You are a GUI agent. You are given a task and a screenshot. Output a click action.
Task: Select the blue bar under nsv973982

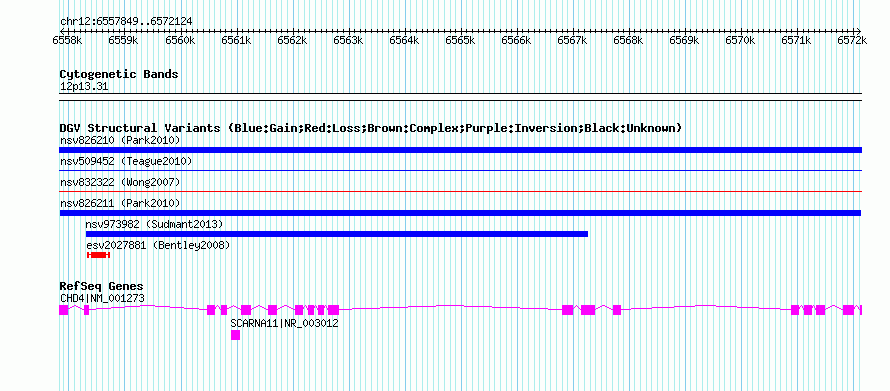click(x=337, y=234)
